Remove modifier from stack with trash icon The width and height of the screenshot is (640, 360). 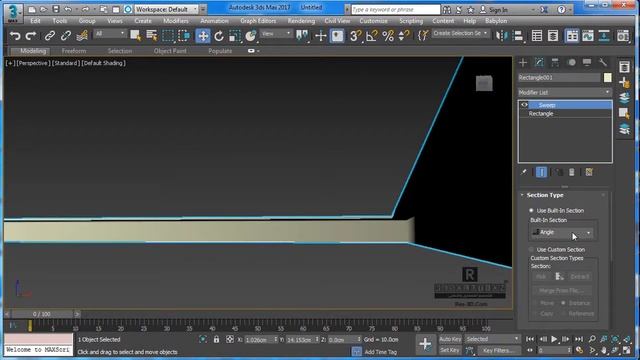[572, 172]
